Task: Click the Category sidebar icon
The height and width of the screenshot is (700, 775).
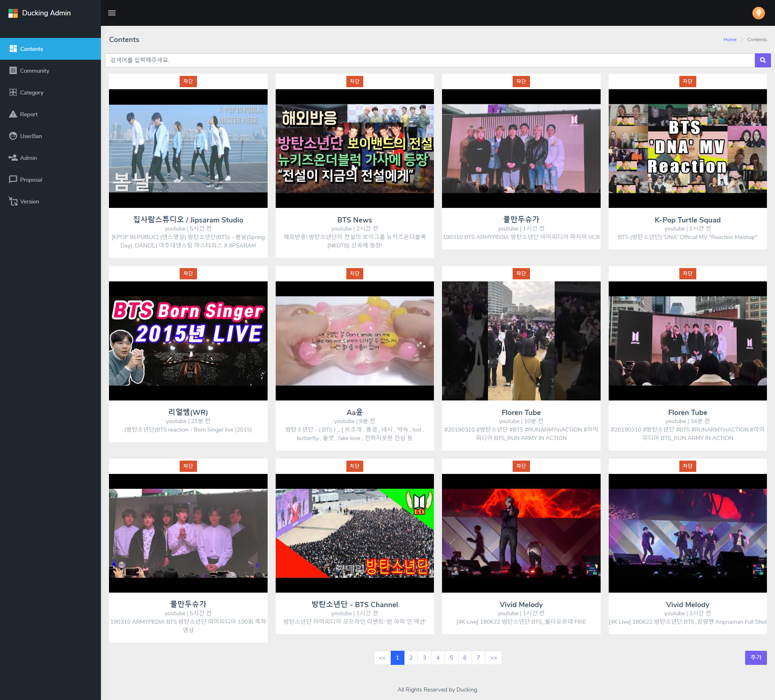Action: pyautogui.click(x=13, y=92)
